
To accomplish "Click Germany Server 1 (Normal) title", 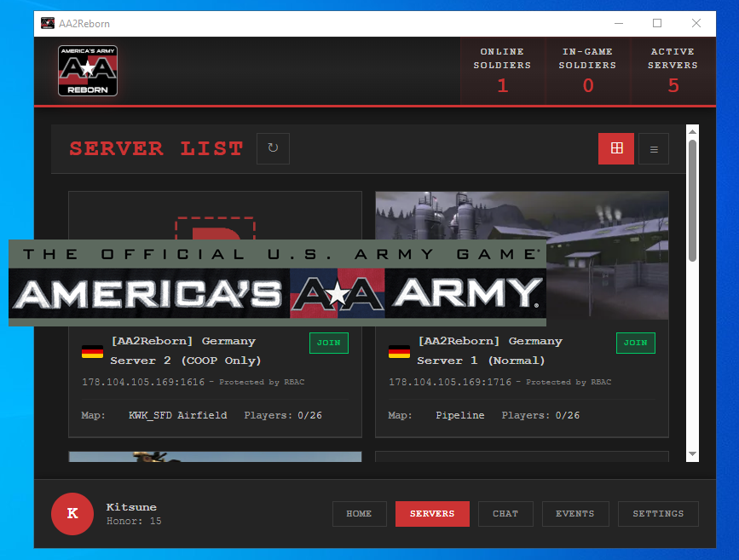I will (490, 350).
